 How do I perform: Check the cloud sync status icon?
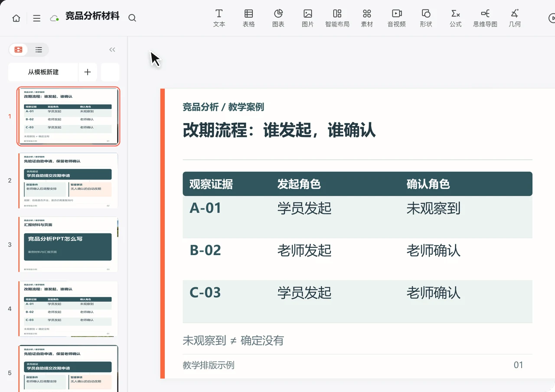tap(55, 18)
